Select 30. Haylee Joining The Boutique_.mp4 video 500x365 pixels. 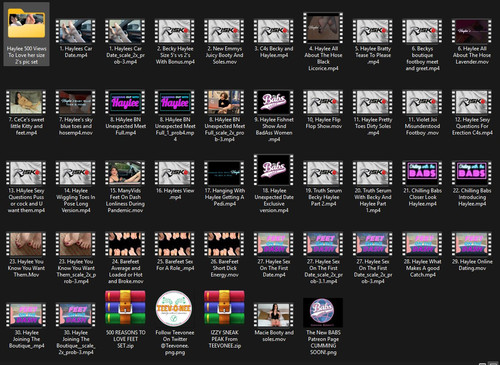click(x=26, y=315)
